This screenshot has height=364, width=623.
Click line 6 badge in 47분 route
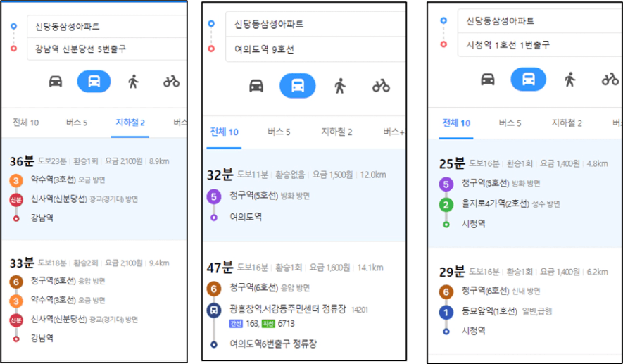214,289
